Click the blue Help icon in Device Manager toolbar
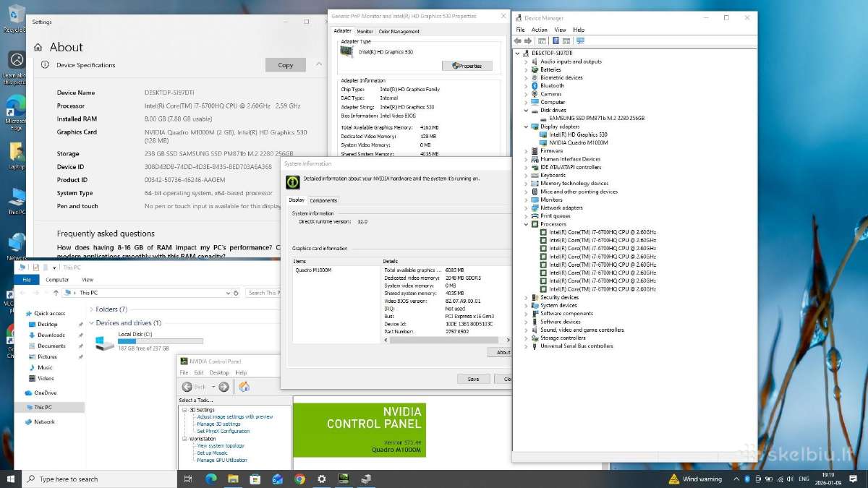This screenshot has width=868, height=488. click(556, 41)
